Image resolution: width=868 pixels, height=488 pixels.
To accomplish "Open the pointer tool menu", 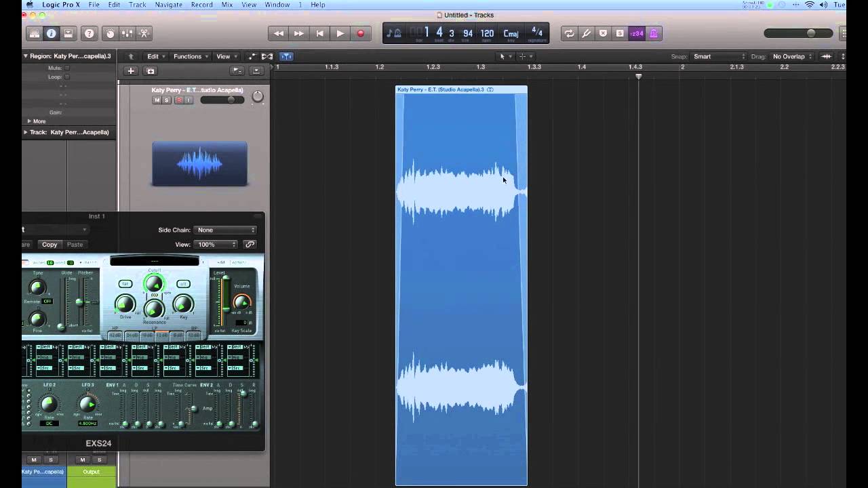I will click(505, 56).
